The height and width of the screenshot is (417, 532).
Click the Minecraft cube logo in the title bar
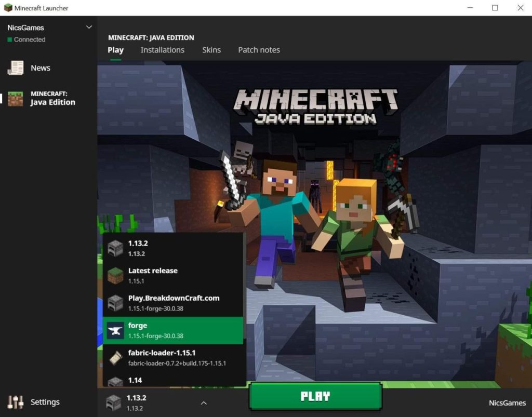pos(7,8)
